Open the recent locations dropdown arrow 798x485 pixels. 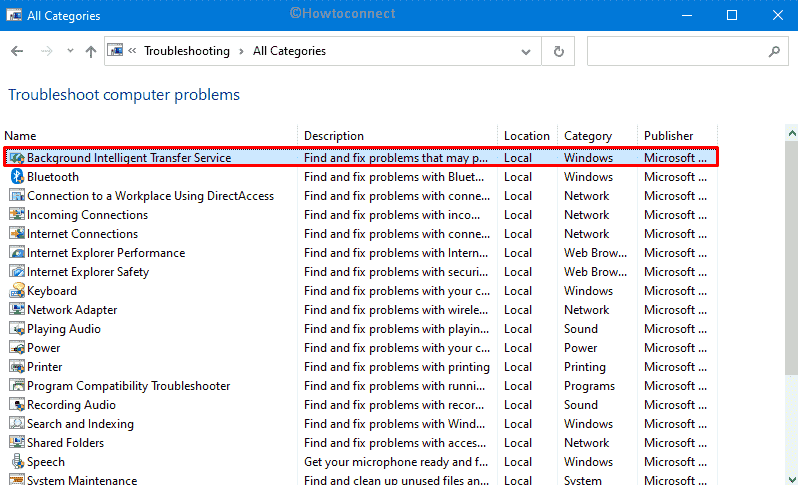70,51
